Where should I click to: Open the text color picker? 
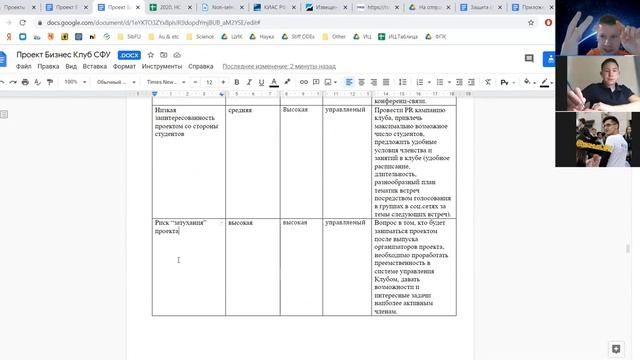coord(274,82)
